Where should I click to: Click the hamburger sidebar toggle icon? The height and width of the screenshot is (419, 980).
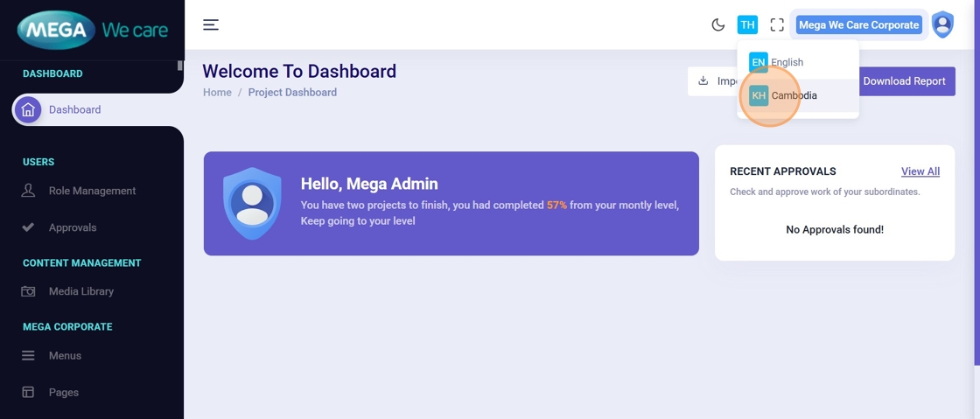[x=211, y=24]
